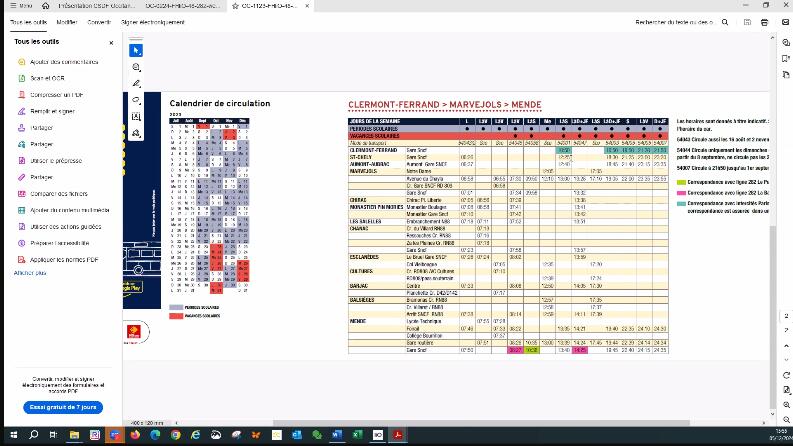793x446 pixels.
Task: Select the arrow selection tool
Action: click(x=136, y=51)
